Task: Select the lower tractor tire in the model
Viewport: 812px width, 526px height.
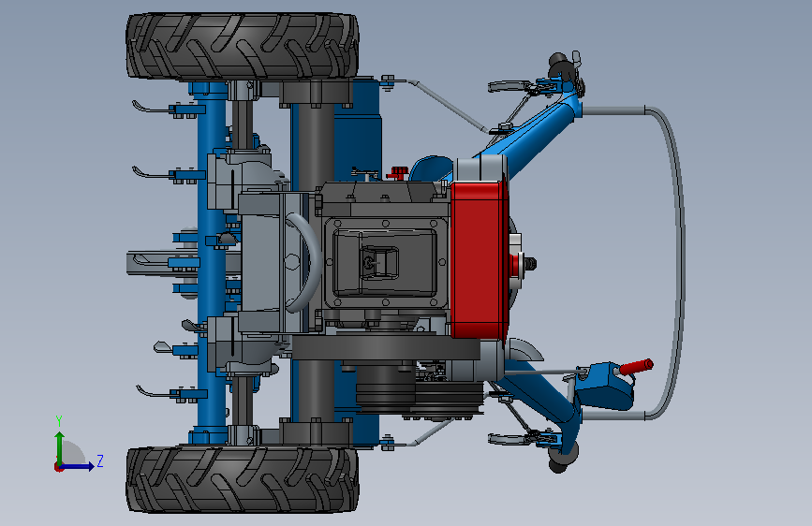Action: 243,479
